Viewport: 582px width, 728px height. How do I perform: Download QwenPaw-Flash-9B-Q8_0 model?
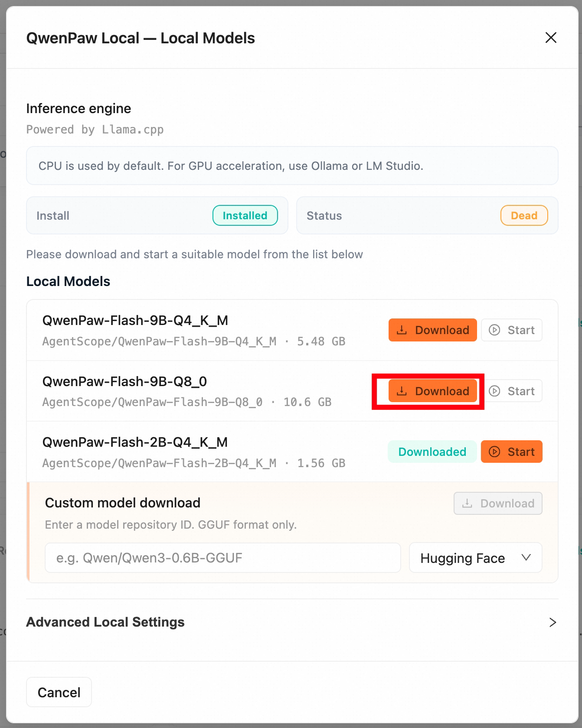(x=432, y=391)
